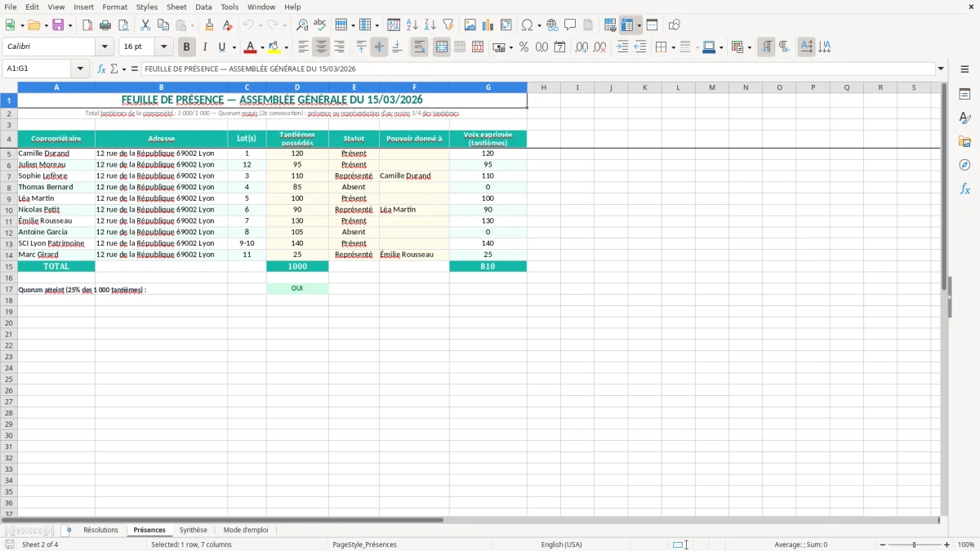This screenshot has height=551, width=980.
Task: Click Format as Percent icon
Action: coord(523,47)
